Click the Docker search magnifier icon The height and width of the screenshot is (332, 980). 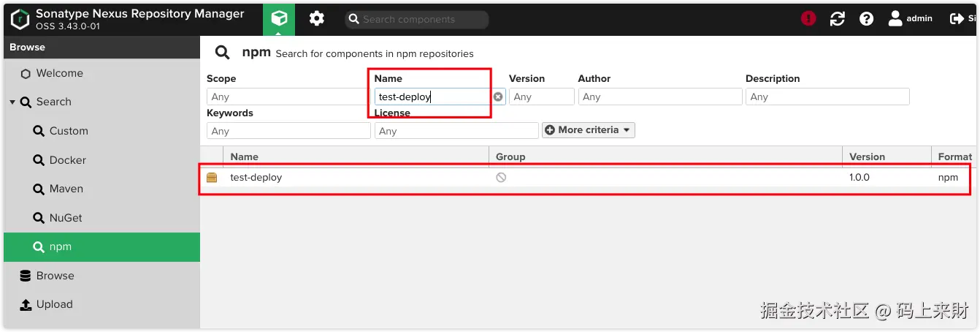[39, 160]
